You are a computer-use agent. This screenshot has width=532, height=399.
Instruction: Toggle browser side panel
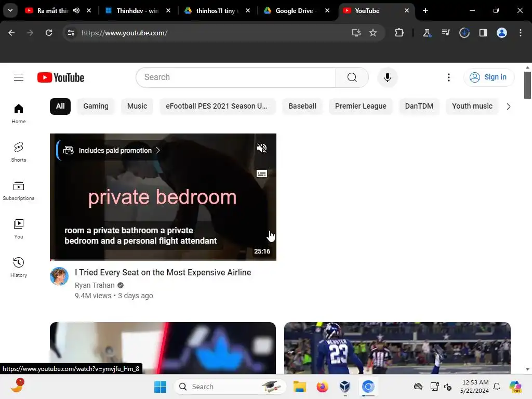(x=483, y=33)
